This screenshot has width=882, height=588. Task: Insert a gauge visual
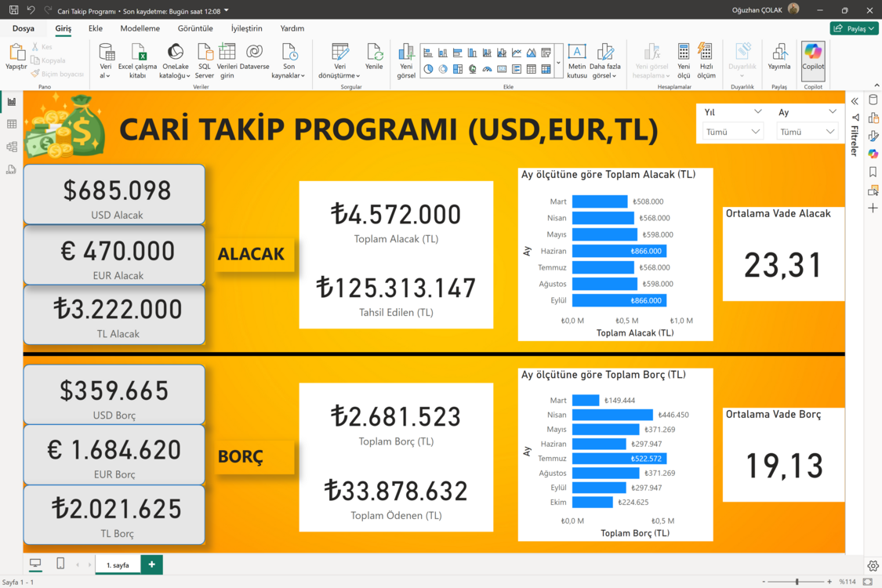pos(487,69)
